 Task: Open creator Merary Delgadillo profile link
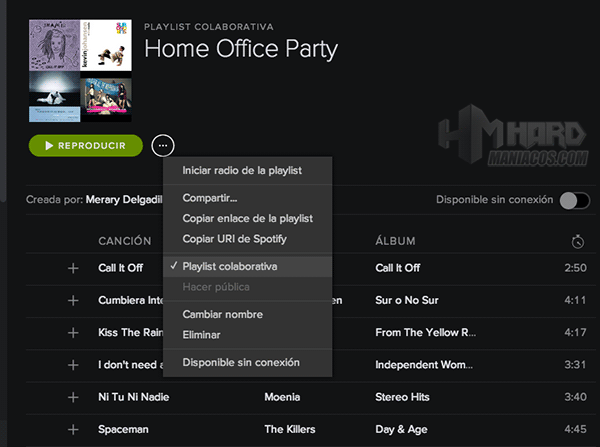tap(123, 200)
